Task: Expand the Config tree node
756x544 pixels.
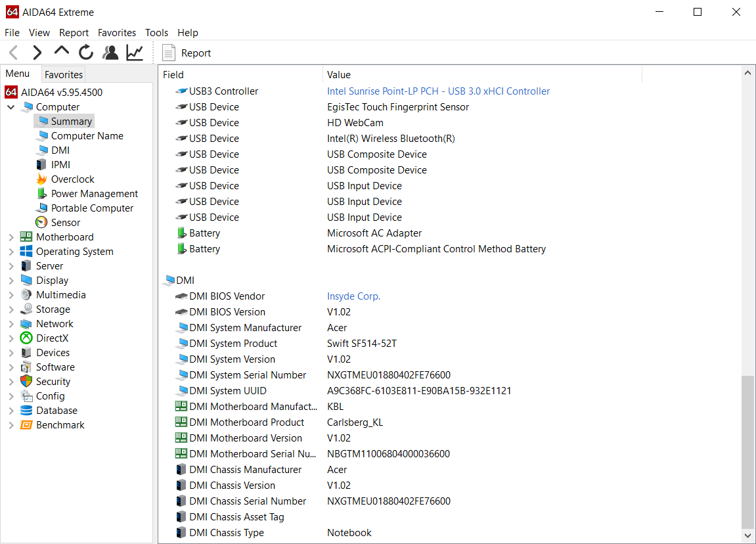Action: pos(11,396)
